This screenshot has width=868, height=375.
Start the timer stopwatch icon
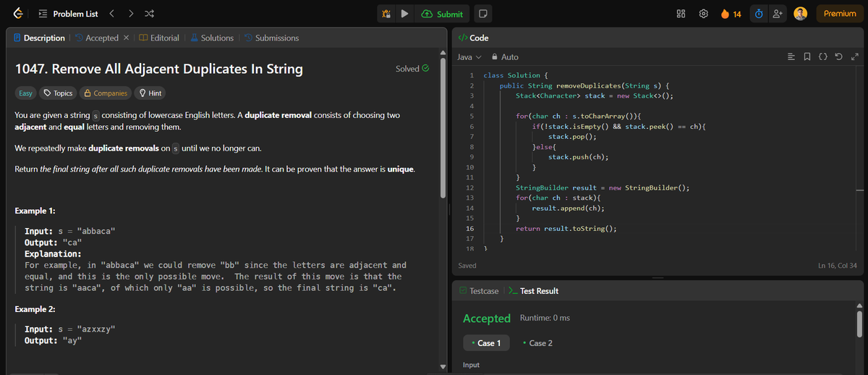(758, 14)
